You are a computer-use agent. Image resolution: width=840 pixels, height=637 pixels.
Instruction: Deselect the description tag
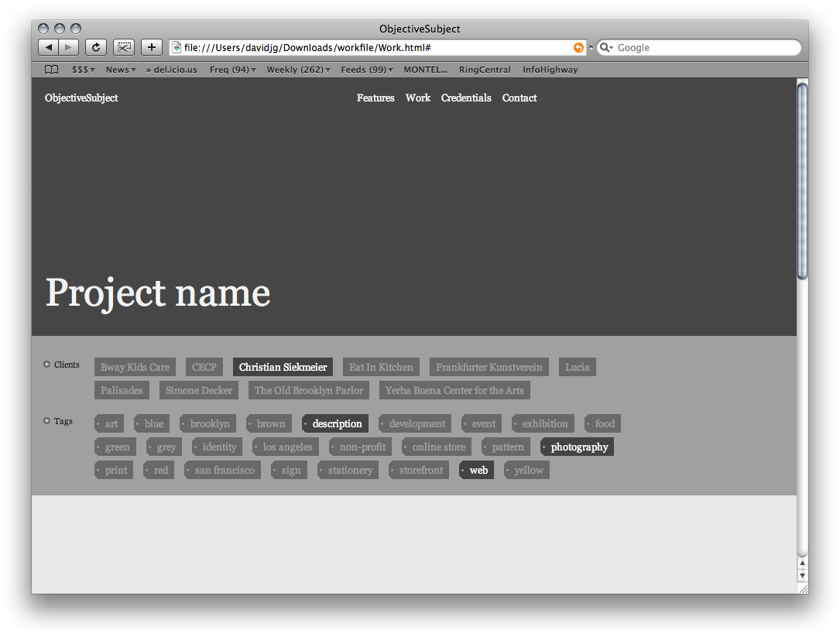[x=334, y=423]
